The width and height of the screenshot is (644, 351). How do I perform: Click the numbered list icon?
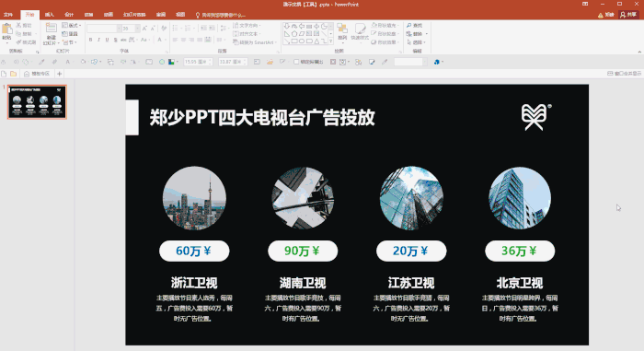click(x=189, y=28)
